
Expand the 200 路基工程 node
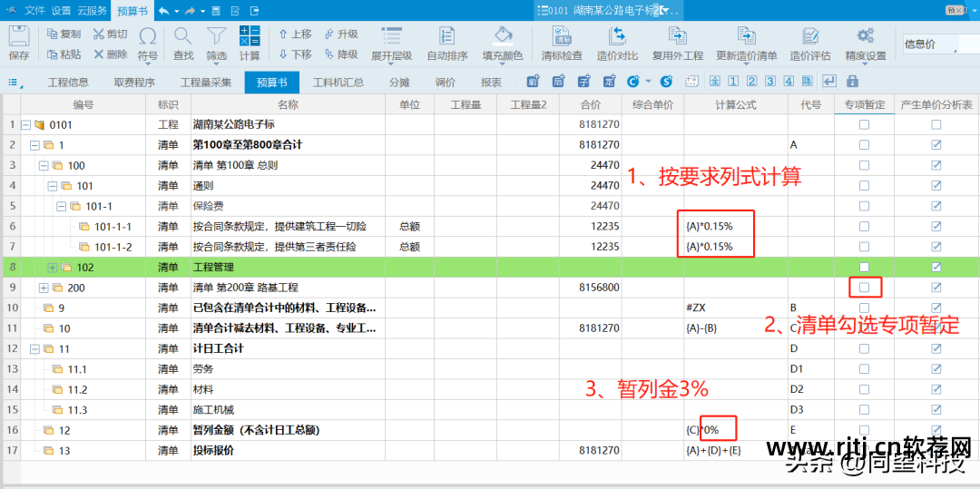coord(44,288)
